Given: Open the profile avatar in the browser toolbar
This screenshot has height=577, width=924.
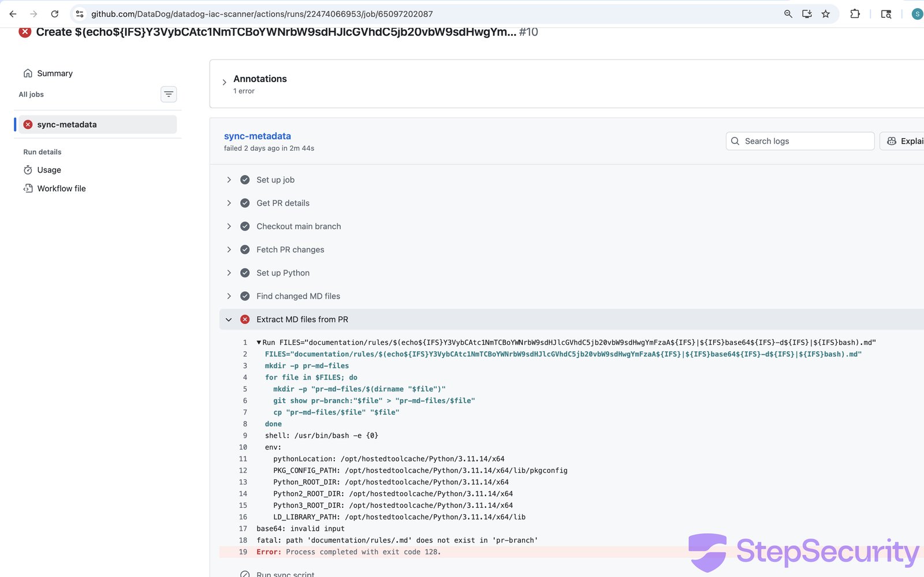Looking at the screenshot, I should pyautogui.click(x=917, y=14).
